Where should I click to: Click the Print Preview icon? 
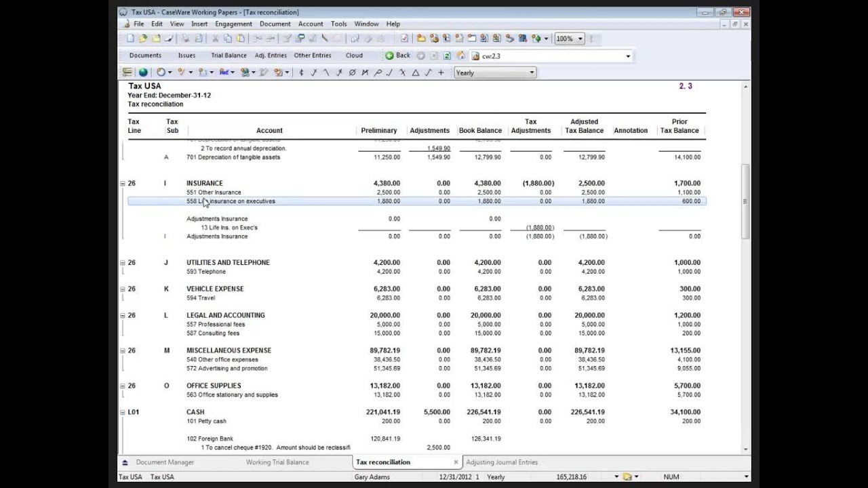click(199, 39)
